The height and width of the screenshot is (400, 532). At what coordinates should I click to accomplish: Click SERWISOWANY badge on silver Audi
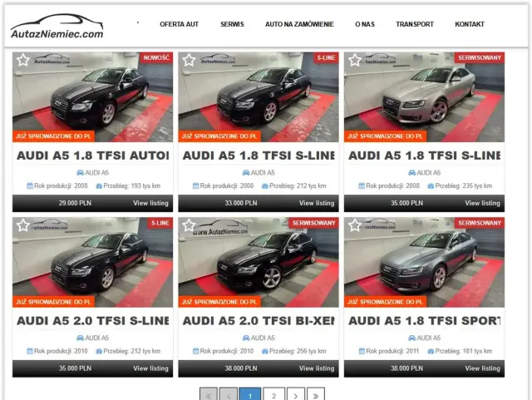pyautogui.click(x=480, y=57)
